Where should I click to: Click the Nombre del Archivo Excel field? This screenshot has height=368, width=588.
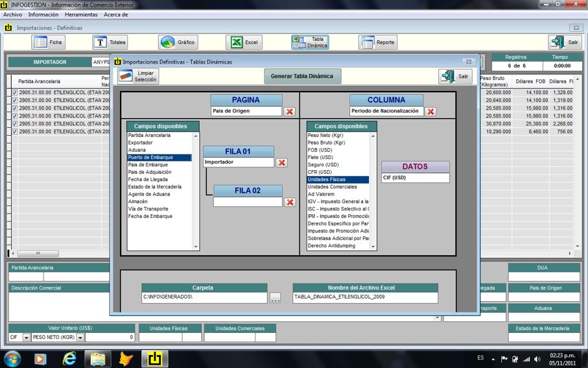pyautogui.click(x=365, y=298)
